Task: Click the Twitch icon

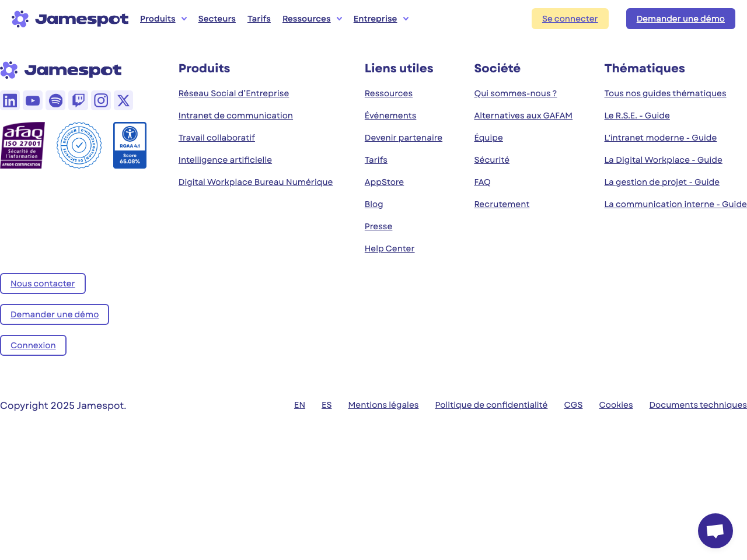Action: tap(78, 100)
